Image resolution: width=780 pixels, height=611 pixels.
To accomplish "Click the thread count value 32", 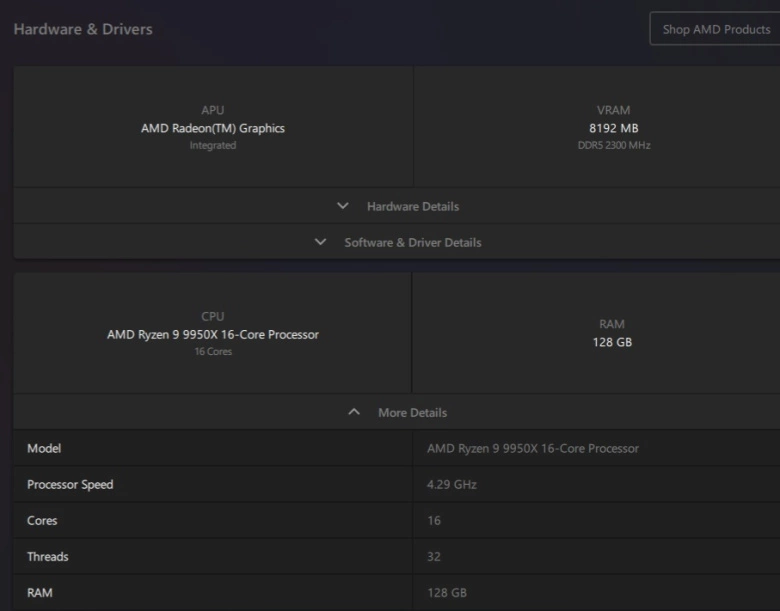I will tap(434, 556).
